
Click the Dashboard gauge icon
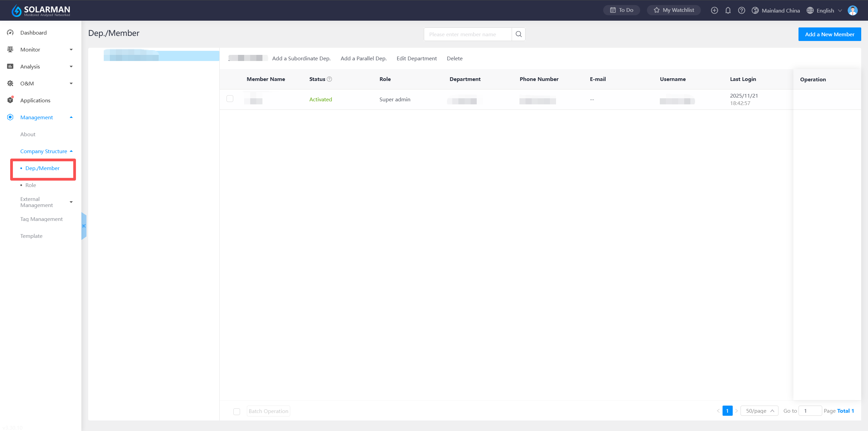click(10, 33)
